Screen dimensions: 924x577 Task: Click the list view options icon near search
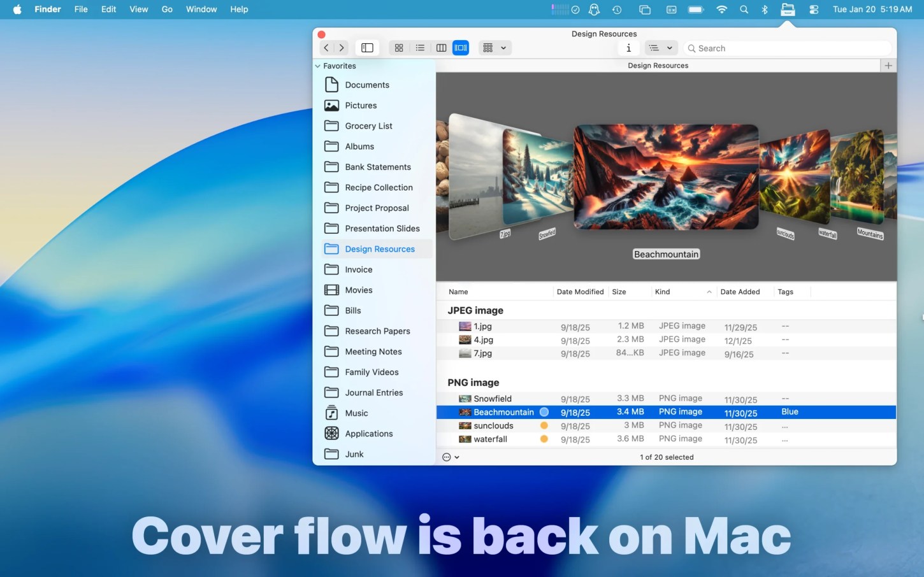(x=654, y=48)
